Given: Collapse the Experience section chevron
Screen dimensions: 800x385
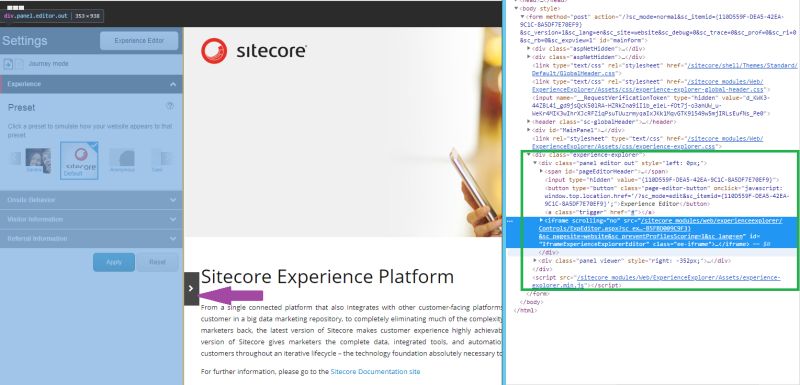Looking at the screenshot, I should [173, 84].
